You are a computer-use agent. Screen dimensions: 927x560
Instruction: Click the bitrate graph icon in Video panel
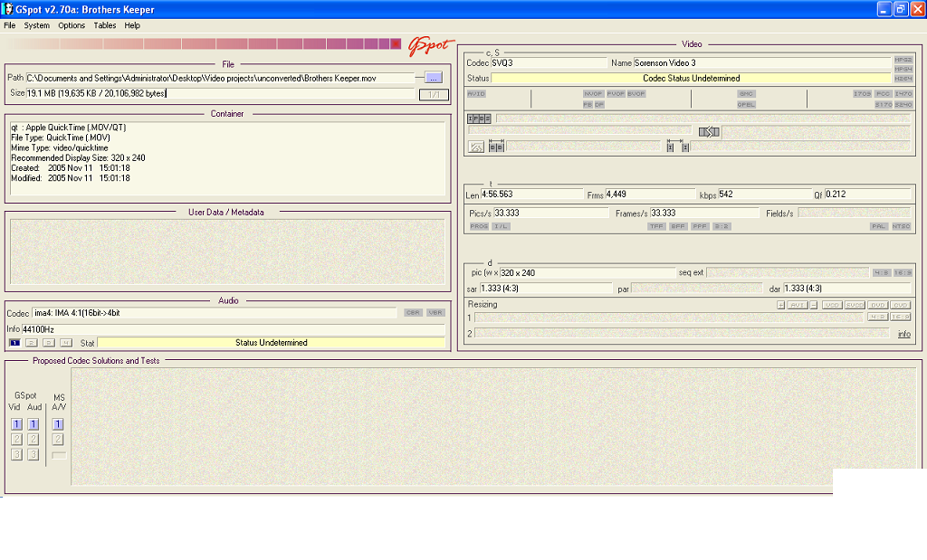476,147
